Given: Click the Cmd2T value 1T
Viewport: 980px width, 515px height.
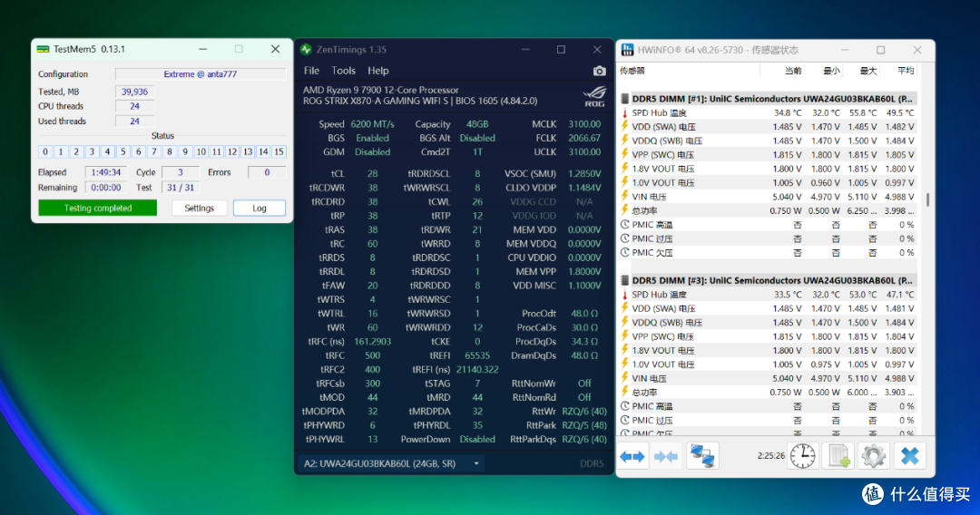Looking at the screenshot, I should click(477, 151).
